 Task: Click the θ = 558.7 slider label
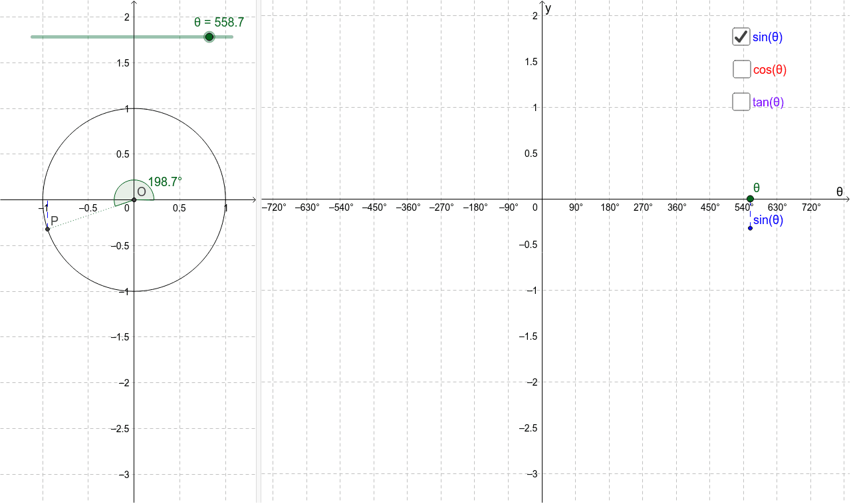click(219, 22)
